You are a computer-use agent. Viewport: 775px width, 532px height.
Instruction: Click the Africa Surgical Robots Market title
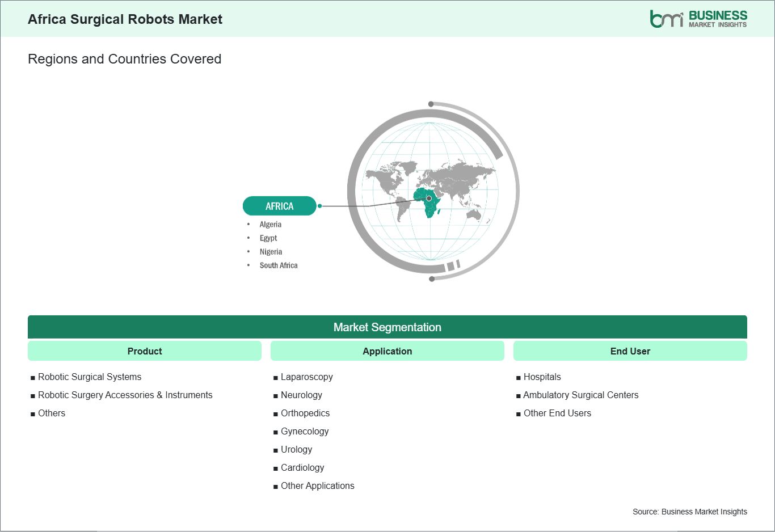(x=125, y=19)
